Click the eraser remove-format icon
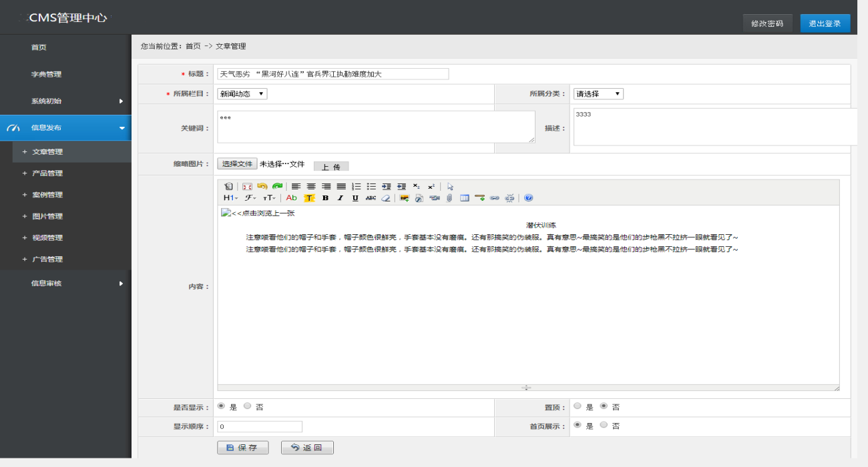This screenshot has width=868, height=467. pos(385,198)
